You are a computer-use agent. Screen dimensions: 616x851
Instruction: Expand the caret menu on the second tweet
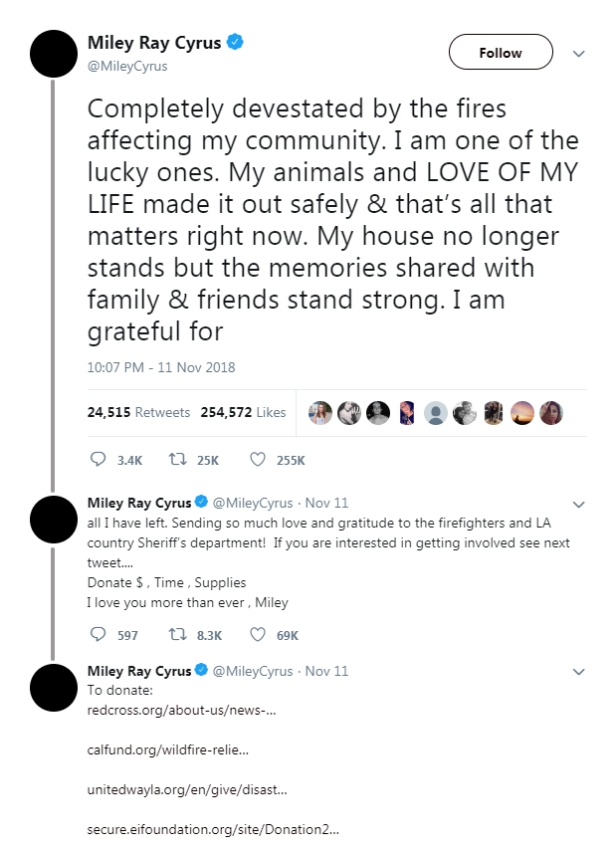pyautogui.click(x=578, y=503)
